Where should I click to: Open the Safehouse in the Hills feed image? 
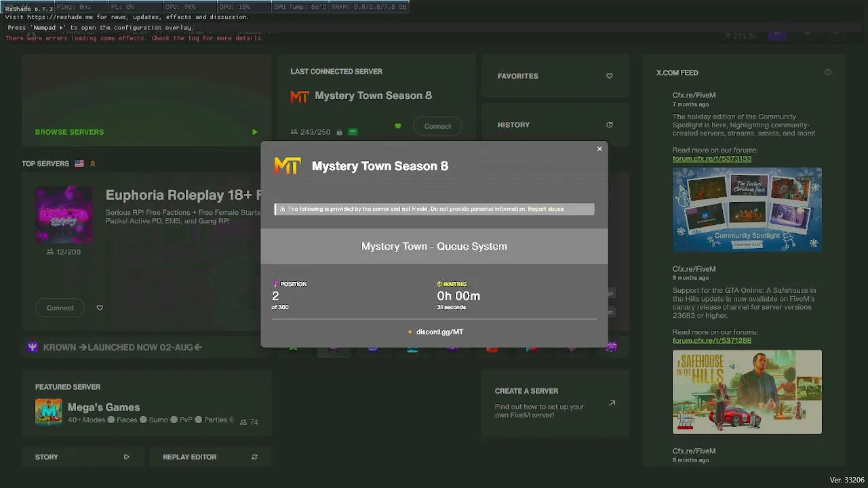click(x=747, y=392)
